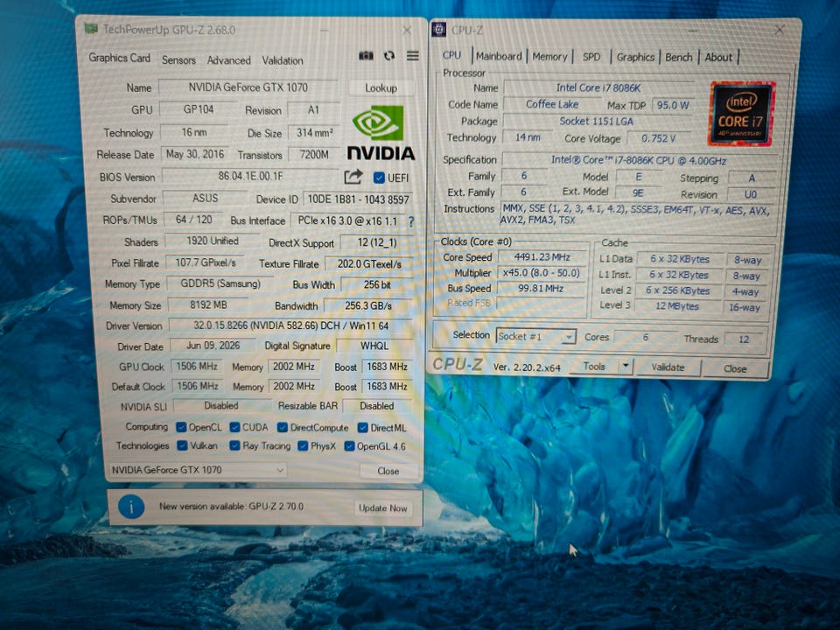840x630 pixels.
Task: Click the Level 3 cache value 12 MBytes
Action: pos(677,306)
